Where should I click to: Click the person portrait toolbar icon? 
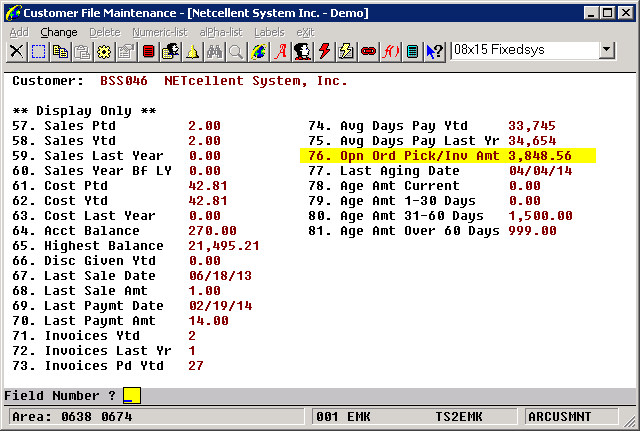coord(303,52)
